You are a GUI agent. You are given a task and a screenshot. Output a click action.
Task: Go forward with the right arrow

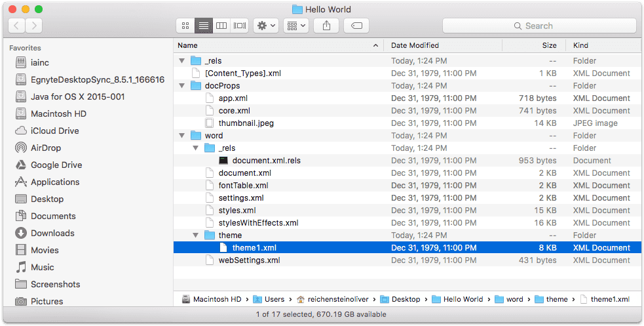pyautogui.click(x=33, y=26)
